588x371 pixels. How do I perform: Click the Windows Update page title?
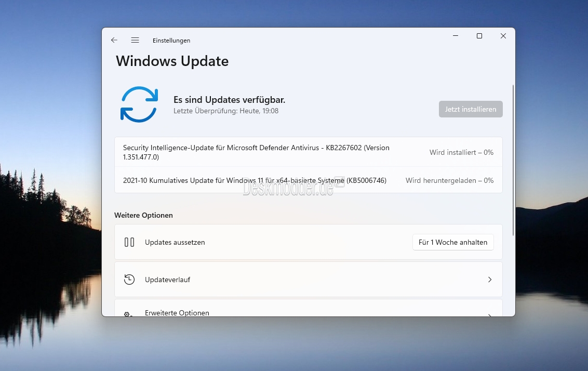tap(172, 61)
